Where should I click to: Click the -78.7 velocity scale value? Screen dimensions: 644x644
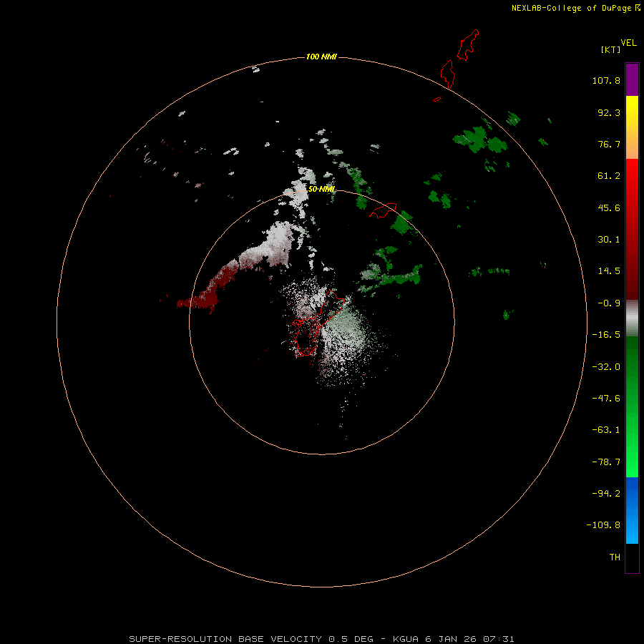pos(606,462)
